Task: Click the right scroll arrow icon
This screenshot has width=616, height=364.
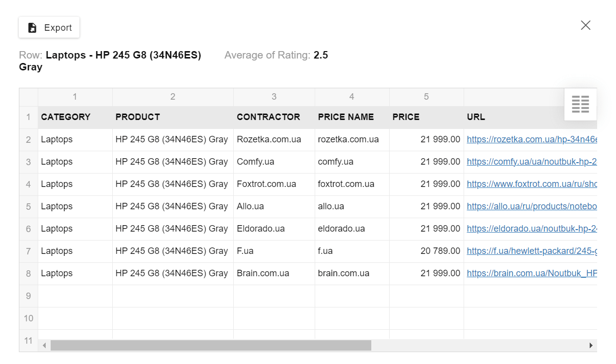Action: (x=591, y=345)
